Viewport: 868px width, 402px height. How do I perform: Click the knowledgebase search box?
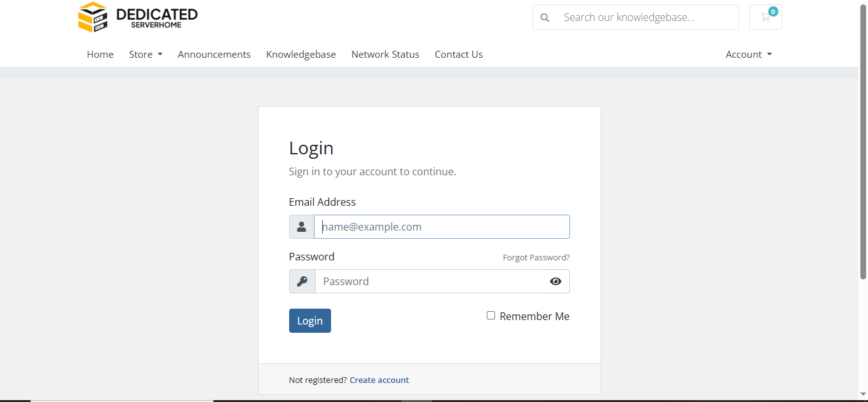pyautogui.click(x=645, y=18)
